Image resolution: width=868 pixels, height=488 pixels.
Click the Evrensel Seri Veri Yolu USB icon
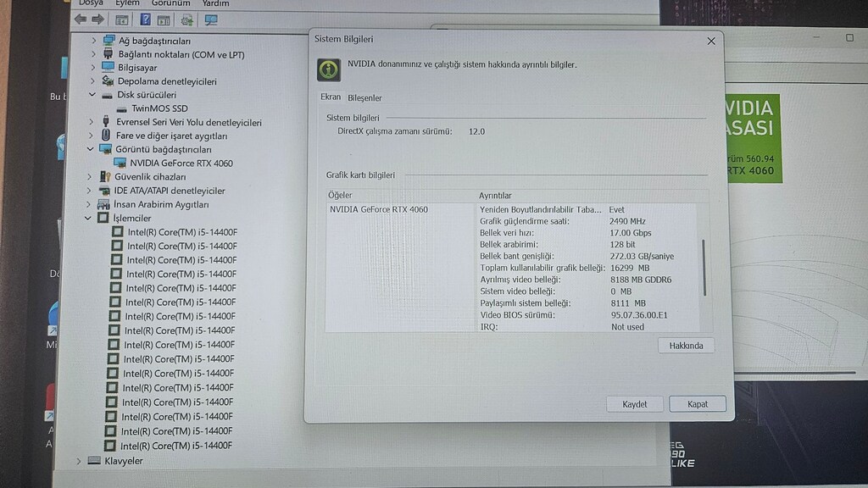(x=106, y=121)
